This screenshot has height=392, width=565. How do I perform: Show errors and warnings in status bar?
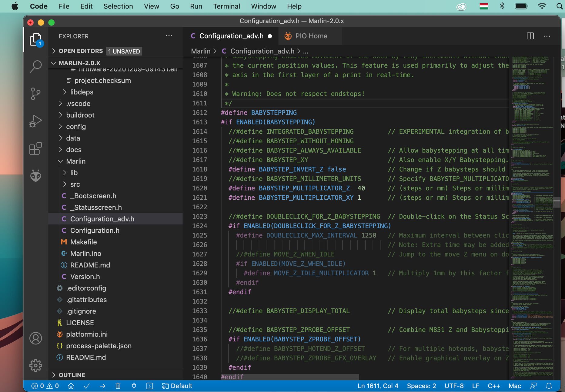click(45, 386)
